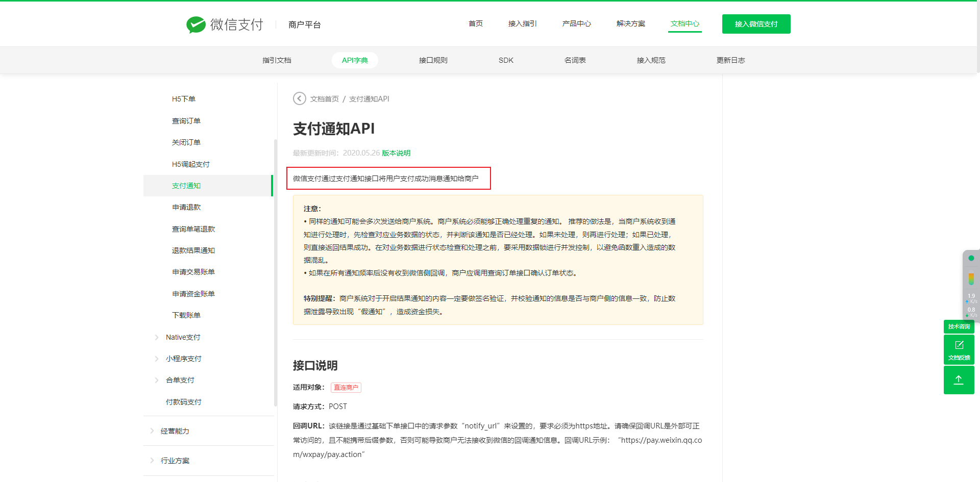
Task: Go to 首页 in top navigation
Action: tap(476, 23)
